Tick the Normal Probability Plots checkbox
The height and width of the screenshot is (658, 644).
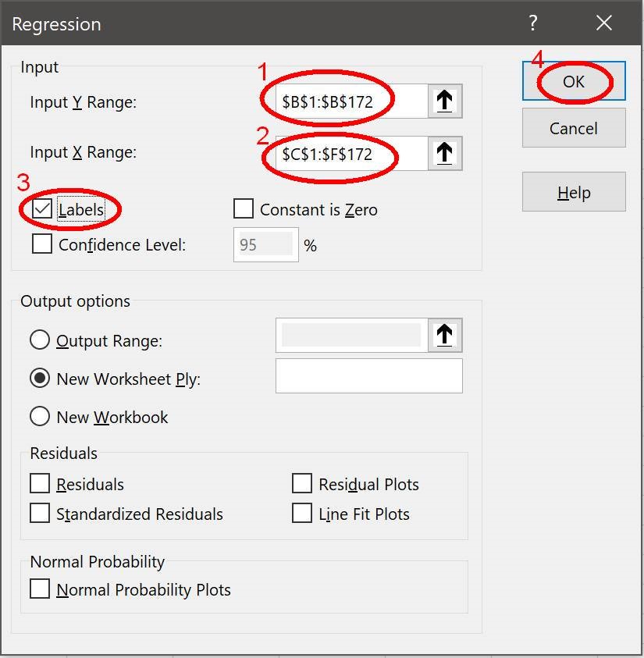[x=40, y=589]
